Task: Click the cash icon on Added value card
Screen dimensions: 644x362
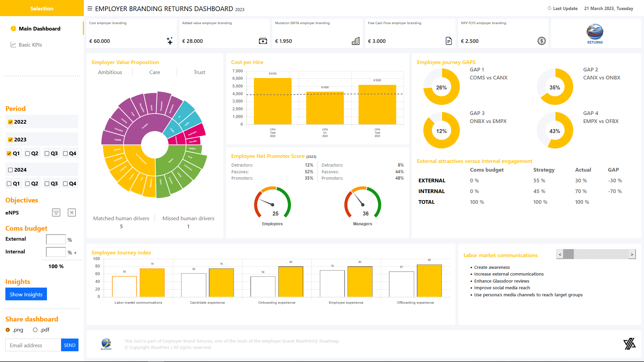Action: pyautogui.click(x=263, y=41)
